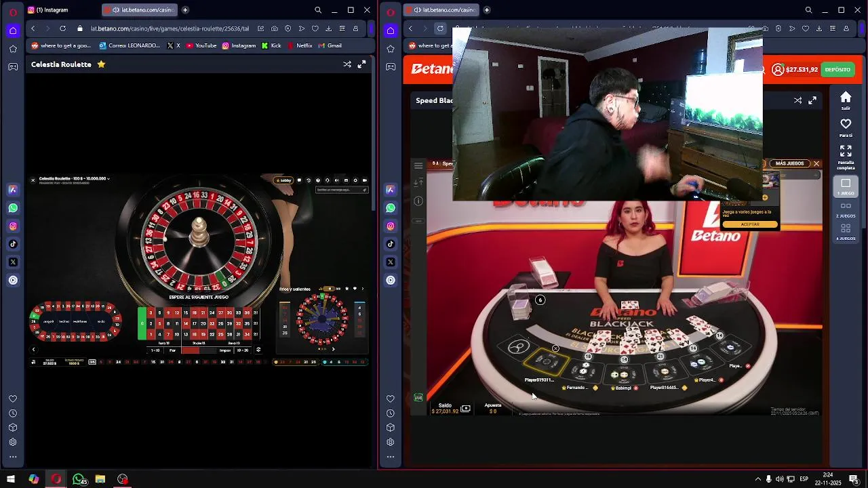This screenshot has width=868, height=488.
Task: Open Opera browser in Windows taskbar
Action: pos(56,479)
